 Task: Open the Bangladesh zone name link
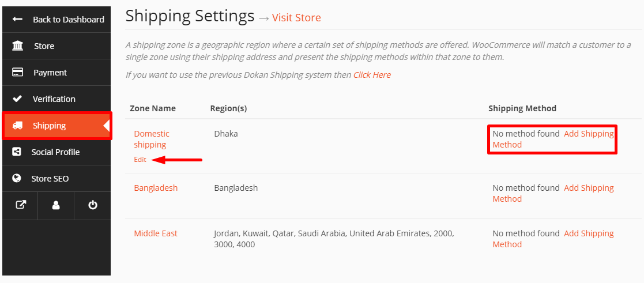[156, 188]
